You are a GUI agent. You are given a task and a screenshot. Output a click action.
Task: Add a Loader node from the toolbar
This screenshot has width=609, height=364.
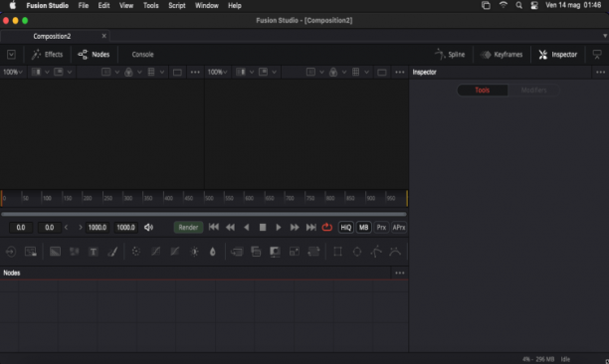coord(11,252)
